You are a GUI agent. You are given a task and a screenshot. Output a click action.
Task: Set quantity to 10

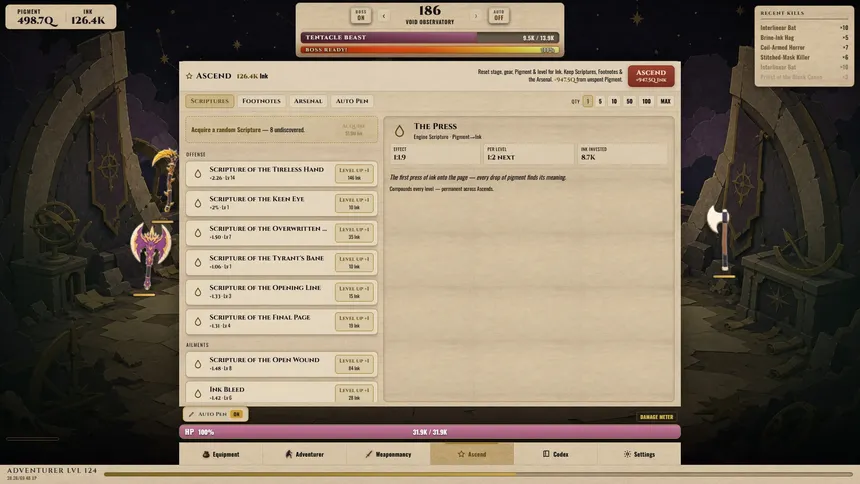pyautogui.click(x=614, y=101)
